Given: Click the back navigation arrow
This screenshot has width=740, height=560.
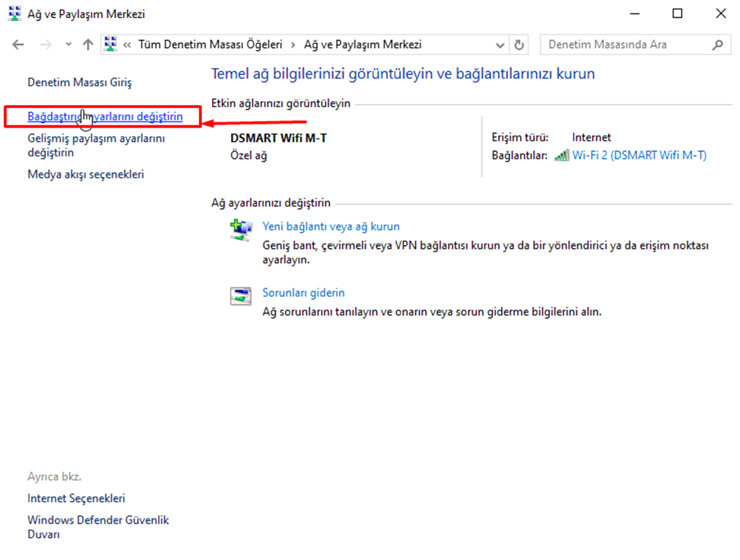Looking at the screenshot, I should pyautogui.click(x=18, y=45).
